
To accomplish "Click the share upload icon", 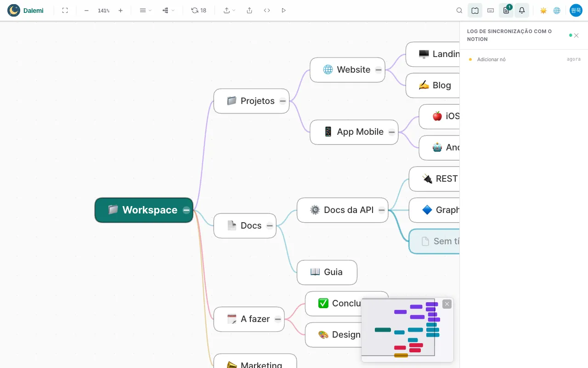I will coord(249,10).
